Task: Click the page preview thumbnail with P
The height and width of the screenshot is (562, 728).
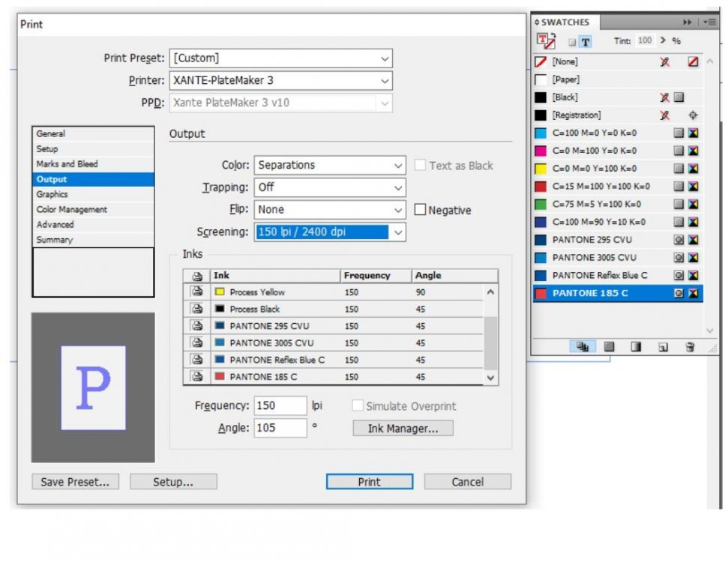Action: 93,387
